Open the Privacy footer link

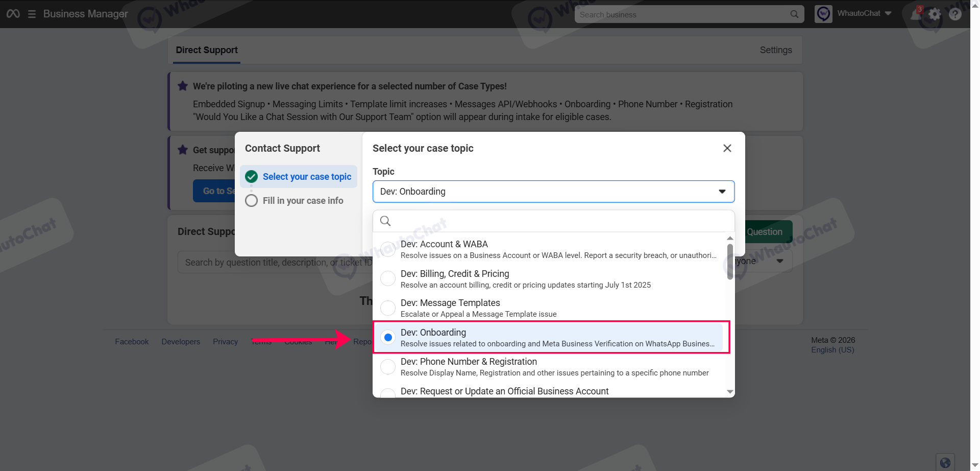click(x=226, y=342)
